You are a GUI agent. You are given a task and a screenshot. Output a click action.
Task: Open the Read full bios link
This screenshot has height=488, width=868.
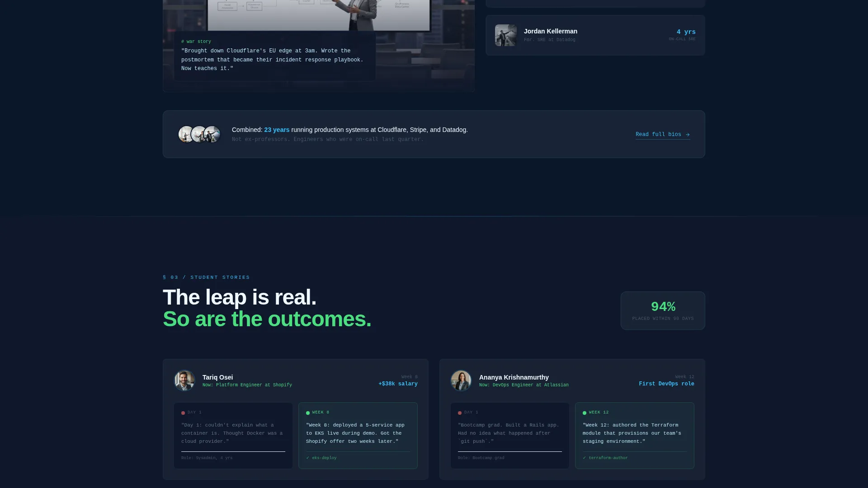click(x=663, y=135)
